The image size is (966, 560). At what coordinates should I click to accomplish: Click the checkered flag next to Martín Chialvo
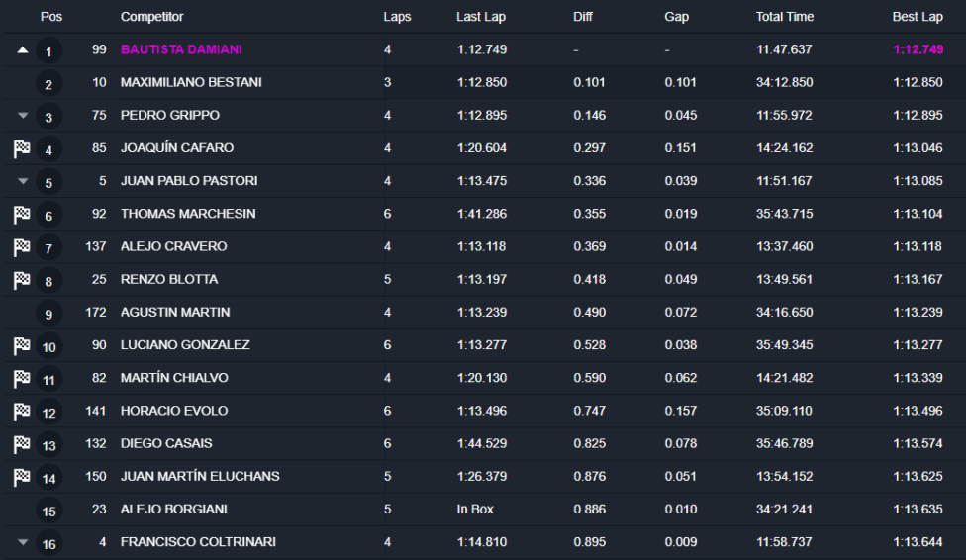point(22,378)
